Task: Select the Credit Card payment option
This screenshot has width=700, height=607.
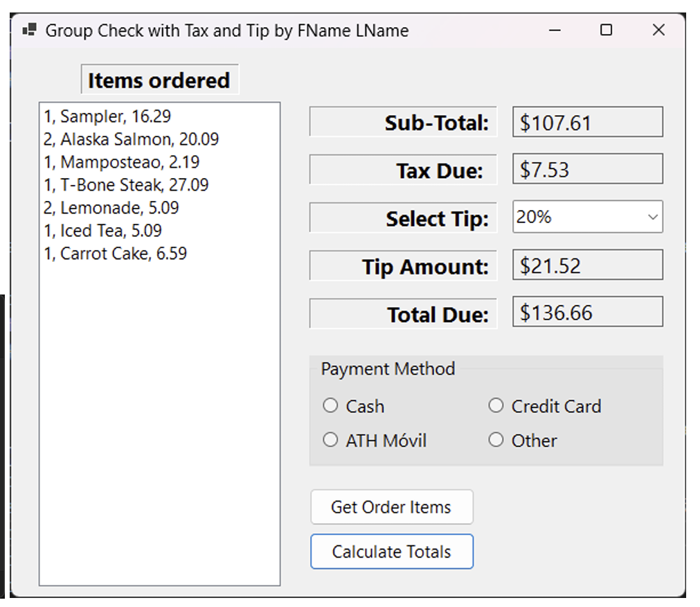Action: pos(496,405)
